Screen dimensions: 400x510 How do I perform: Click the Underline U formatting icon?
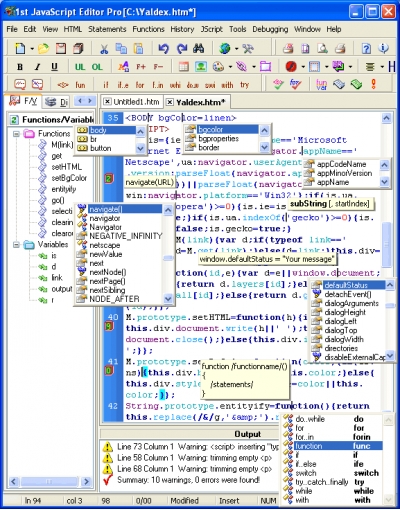[x=54, y=67]
